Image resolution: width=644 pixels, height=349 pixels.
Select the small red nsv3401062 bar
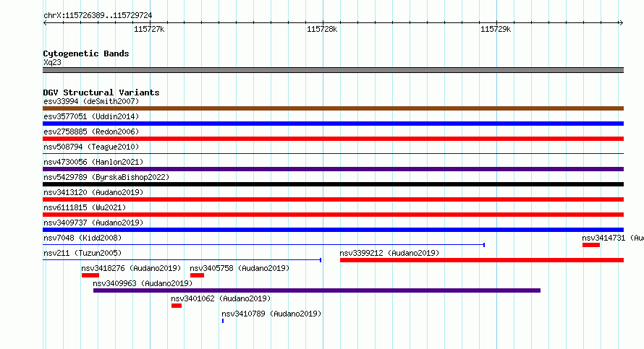coord(177,306)
